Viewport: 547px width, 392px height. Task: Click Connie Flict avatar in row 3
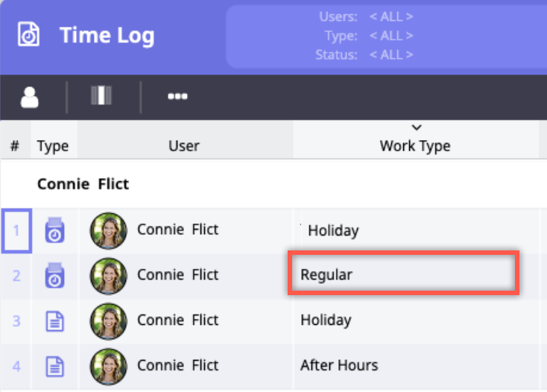(x=108, y=320)
